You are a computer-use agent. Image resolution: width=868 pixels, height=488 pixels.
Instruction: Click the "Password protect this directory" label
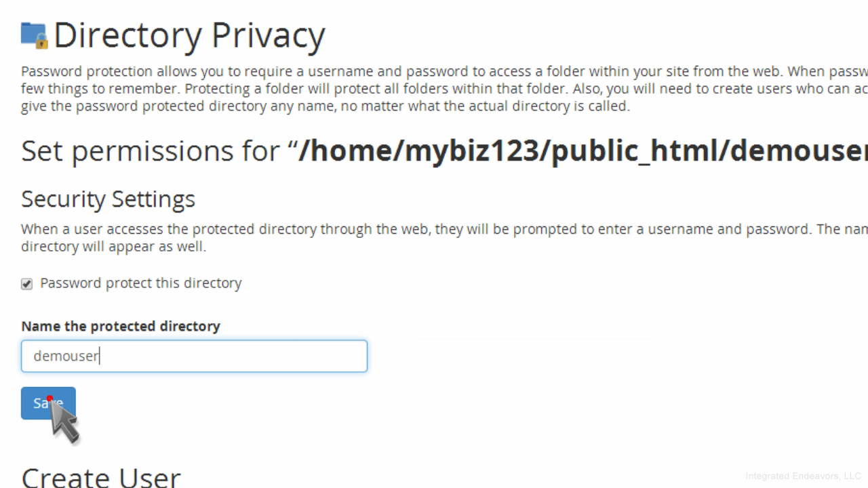point(140,283)
